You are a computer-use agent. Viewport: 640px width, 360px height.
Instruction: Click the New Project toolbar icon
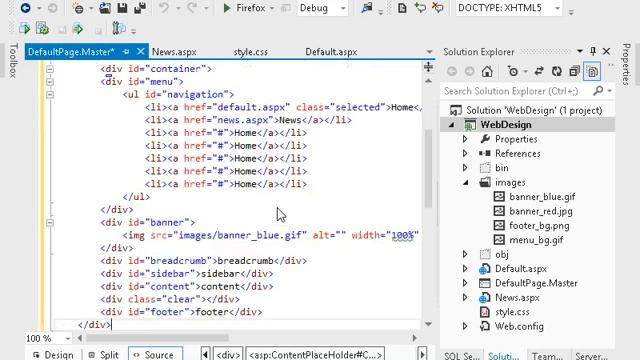[x=78, y=8]
